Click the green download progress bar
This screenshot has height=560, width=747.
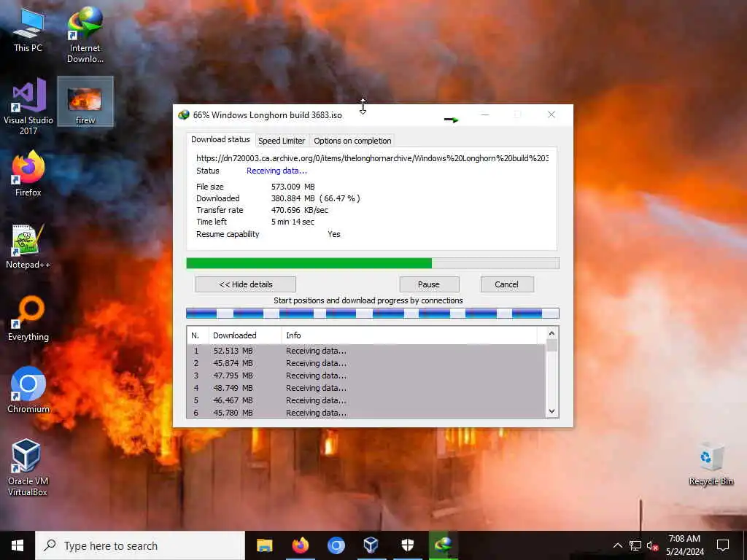373,263
